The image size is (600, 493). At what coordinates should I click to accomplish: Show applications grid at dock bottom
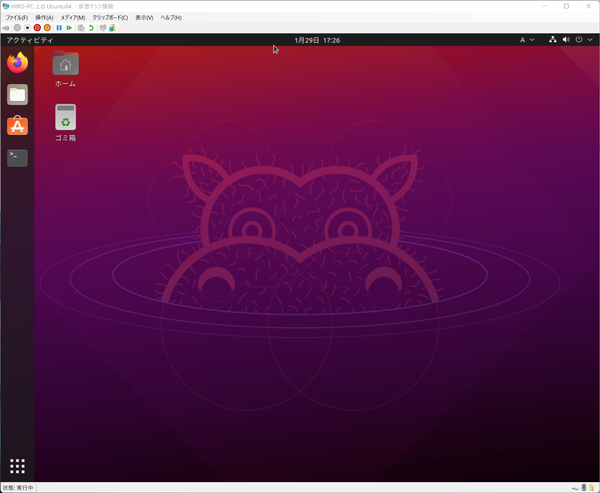coord(17,466)
